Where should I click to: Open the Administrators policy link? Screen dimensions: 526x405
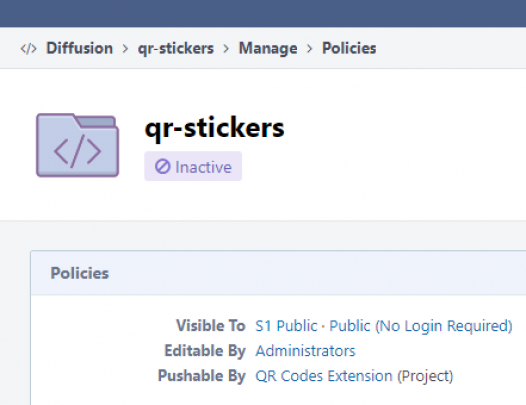[x=305, y=351]
